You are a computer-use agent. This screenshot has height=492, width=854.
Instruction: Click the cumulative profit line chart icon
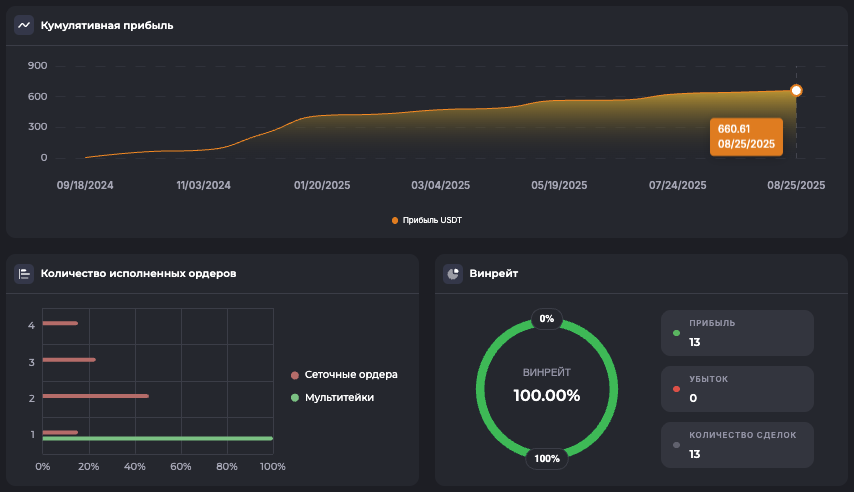(24, 25)
